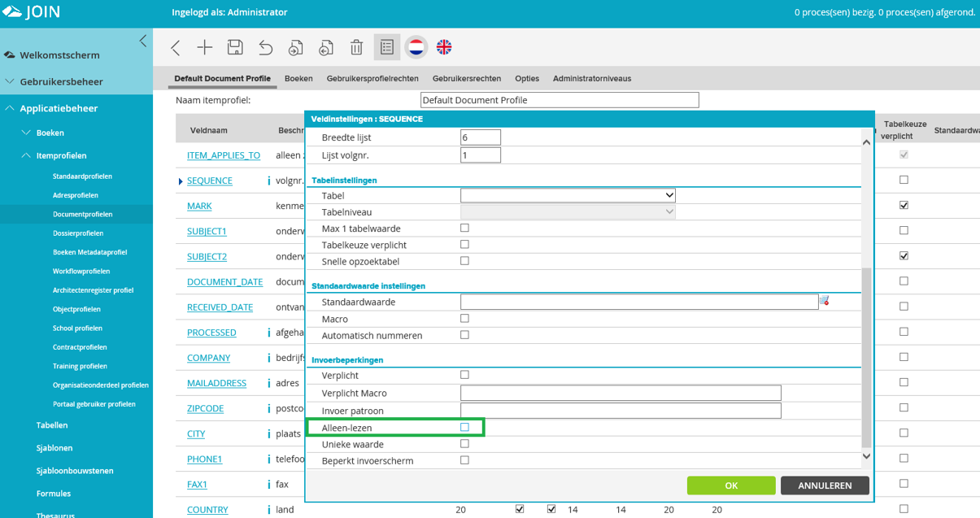Click into the Invoer patroon text field
The height and width of the screenshot is (518, 980).
(x=621, y=411)
